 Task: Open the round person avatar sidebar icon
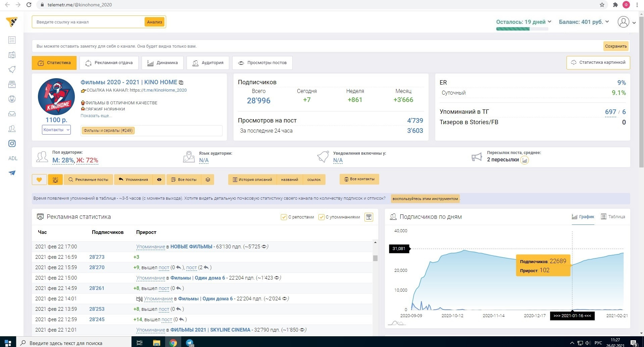(x=12, y=99)
